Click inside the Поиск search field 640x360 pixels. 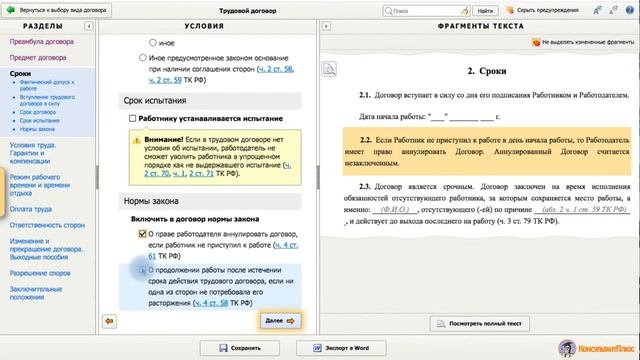[427, 11]
